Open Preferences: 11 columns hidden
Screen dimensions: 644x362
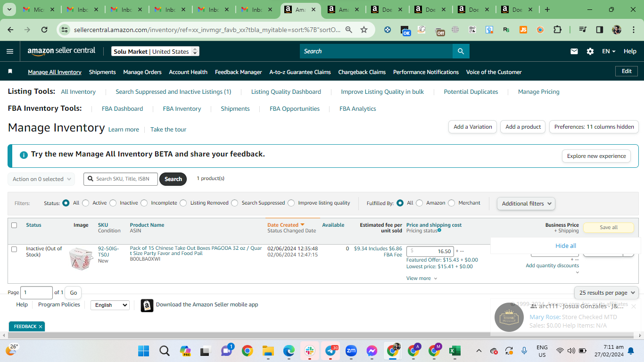594,127
